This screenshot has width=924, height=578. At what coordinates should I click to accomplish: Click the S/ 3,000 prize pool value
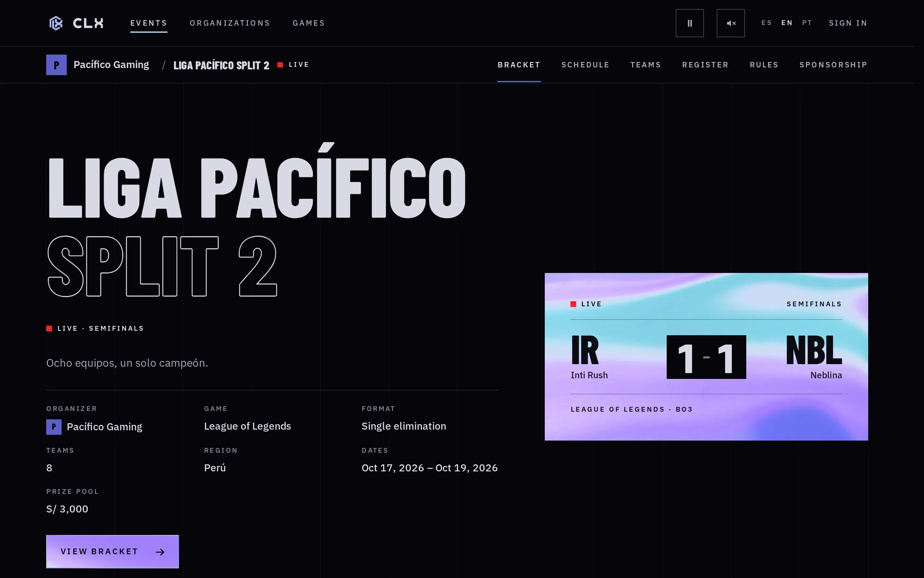(x=67, y=509)
